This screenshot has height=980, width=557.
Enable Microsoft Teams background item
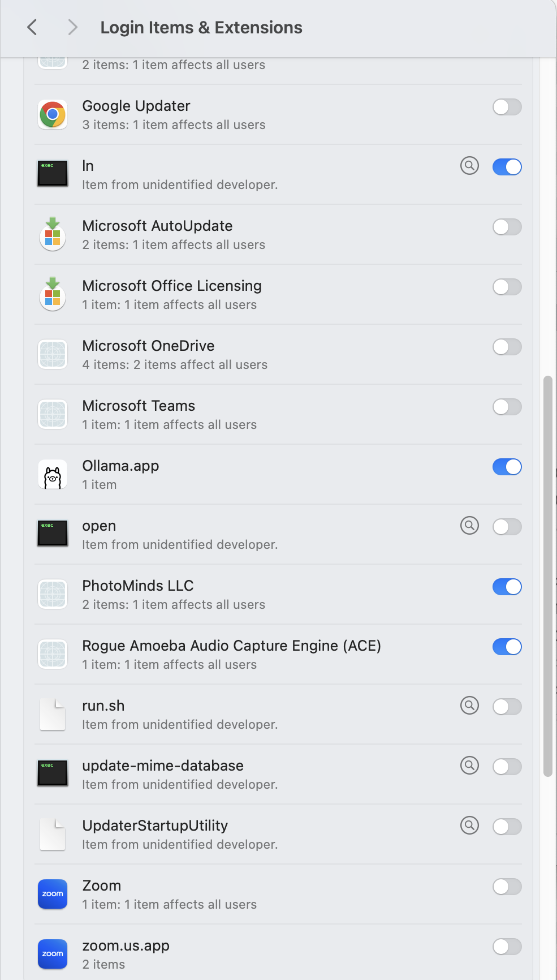coord(507,407)
